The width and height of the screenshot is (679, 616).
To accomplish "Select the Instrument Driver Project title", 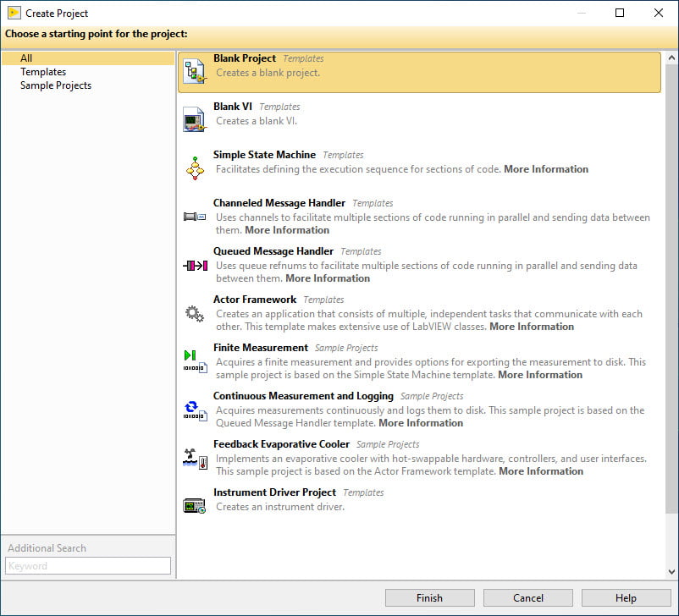I will click(x=274, y=492).
